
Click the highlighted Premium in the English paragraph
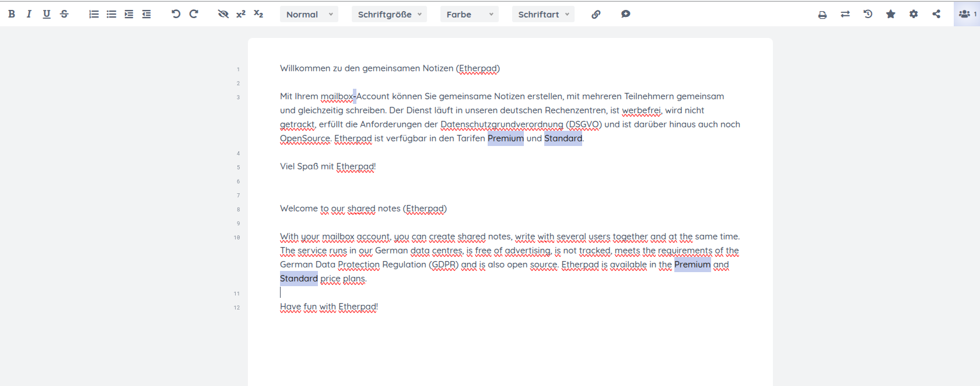click(692, 265)
